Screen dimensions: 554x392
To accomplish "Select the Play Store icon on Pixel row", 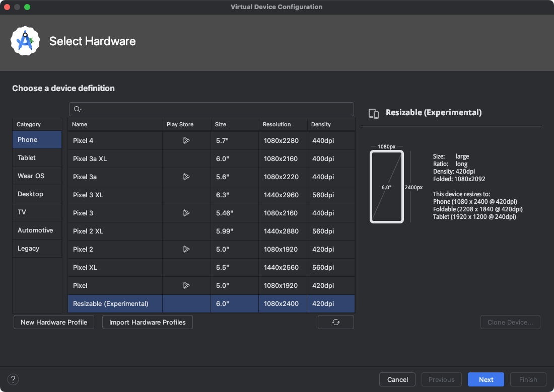I will click(186, 285).
